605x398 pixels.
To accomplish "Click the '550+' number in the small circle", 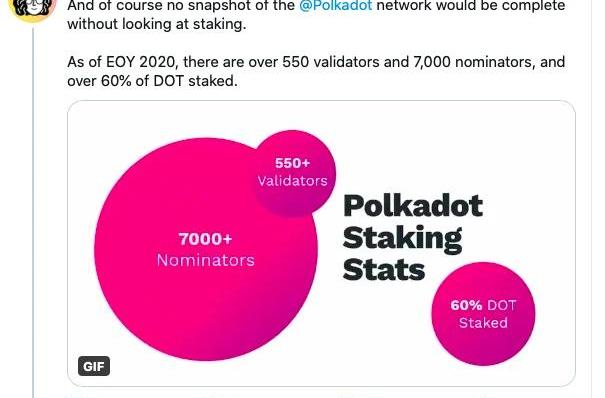I will coord(292,163).
